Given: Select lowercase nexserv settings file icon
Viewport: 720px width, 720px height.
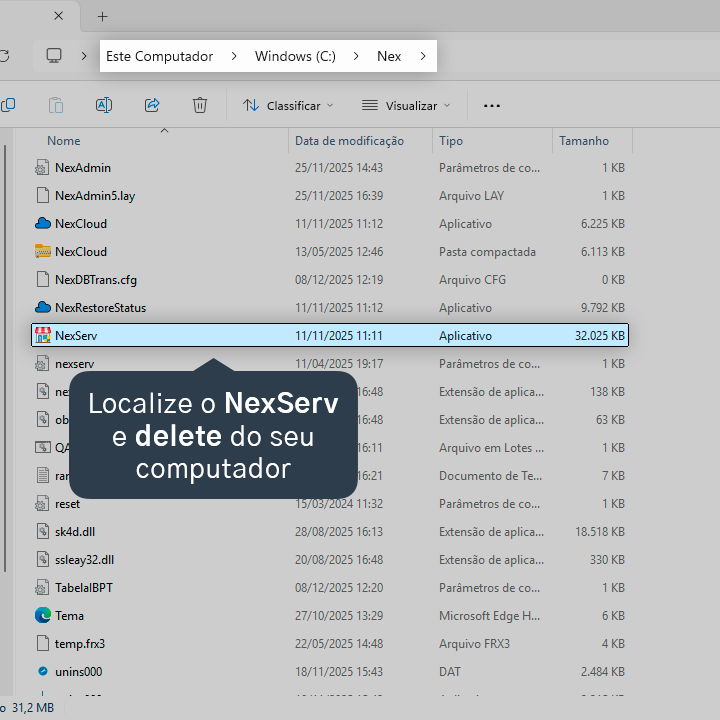Looking at the screenshot, I should [x=42, y=364].
